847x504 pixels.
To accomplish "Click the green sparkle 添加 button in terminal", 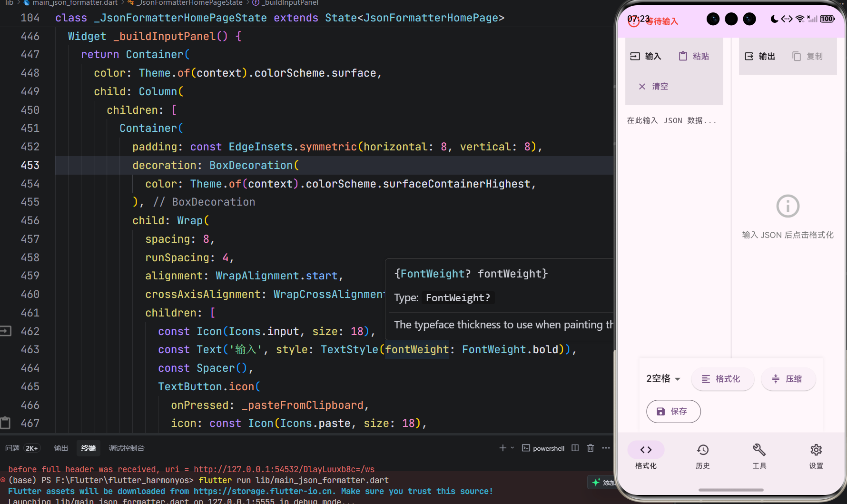I will coord(602,482).
